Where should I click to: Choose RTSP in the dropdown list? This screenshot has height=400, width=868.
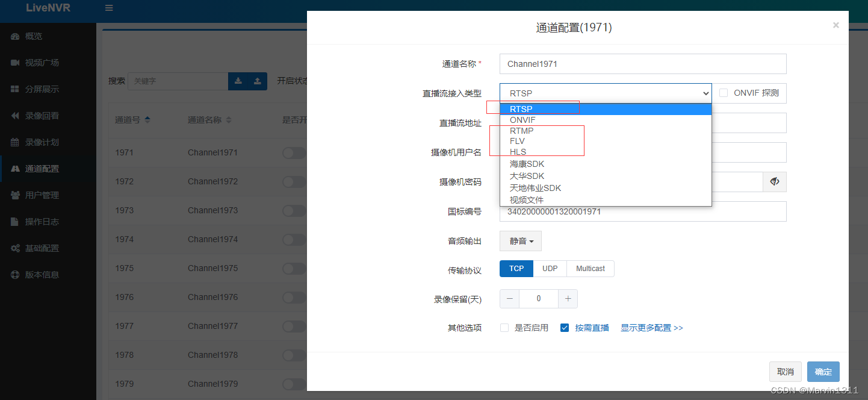[x=606, y=109]
